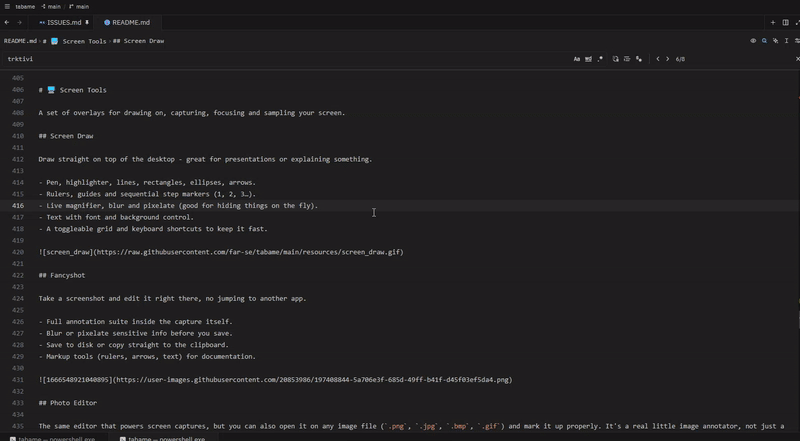Click 'The same editor that powers' paragraph

[x=411, y=426]
